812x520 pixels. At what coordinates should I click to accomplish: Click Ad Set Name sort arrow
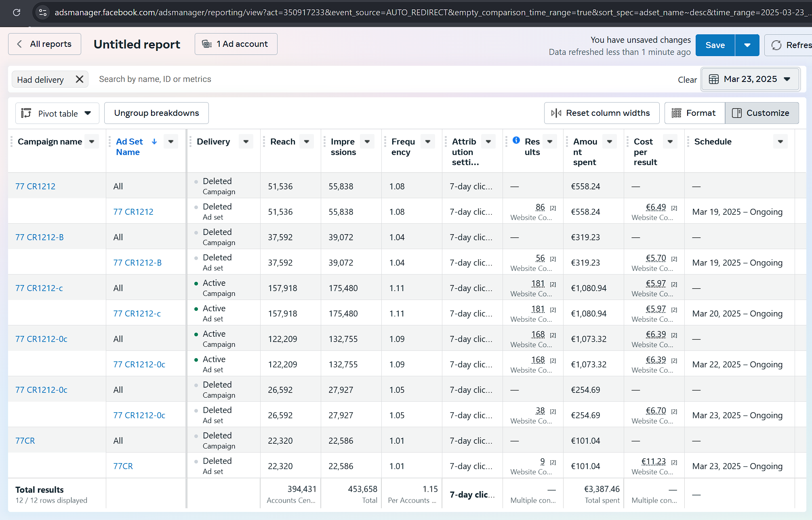pos(154,142)
